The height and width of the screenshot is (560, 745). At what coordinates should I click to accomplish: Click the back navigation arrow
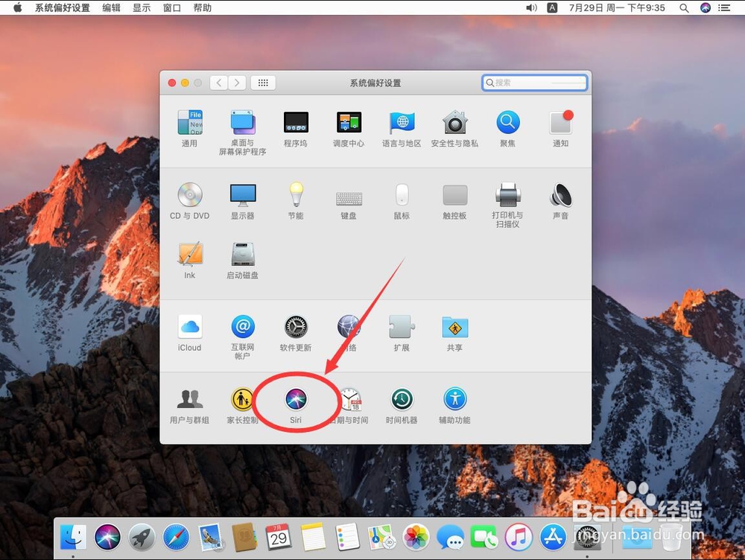[218, 83]
